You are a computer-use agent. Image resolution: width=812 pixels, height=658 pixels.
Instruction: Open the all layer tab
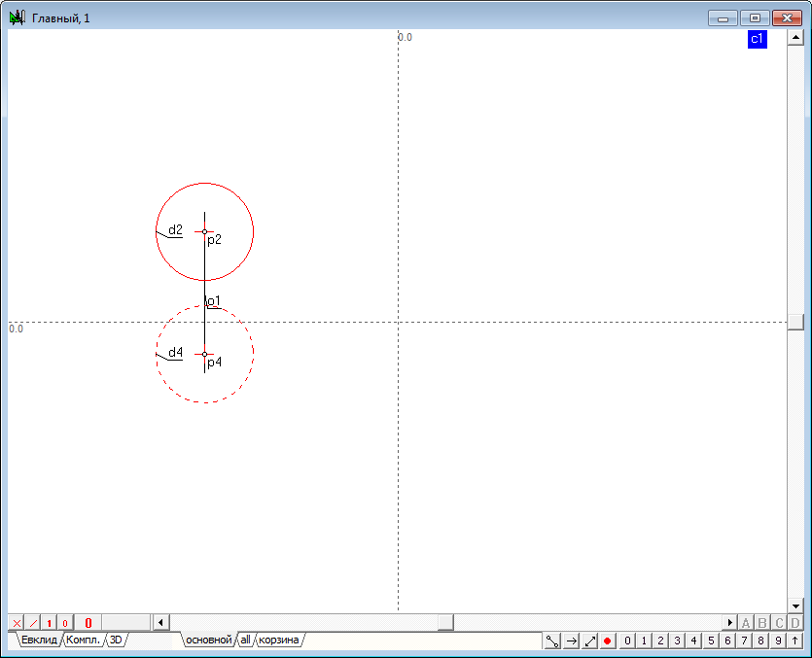point(245,640)
